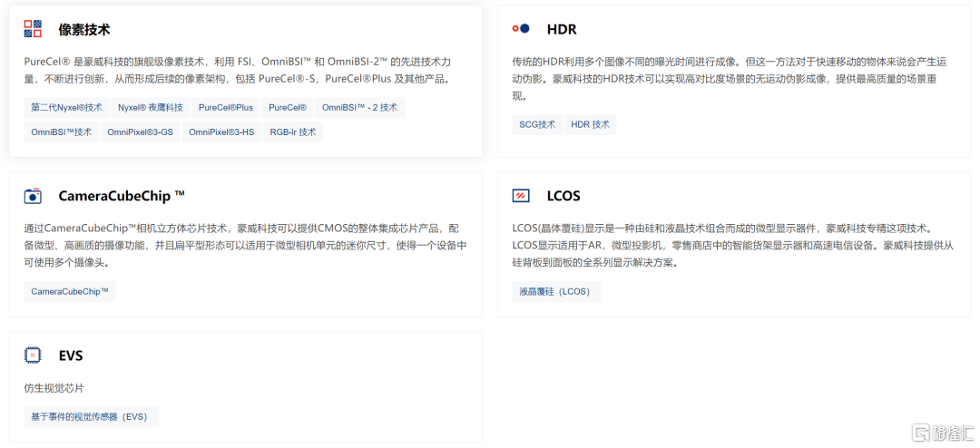This screenshot has width=980, height=448.
Task: Click the CameraCubeChip™ tag link
Action: tap(70, 291)
